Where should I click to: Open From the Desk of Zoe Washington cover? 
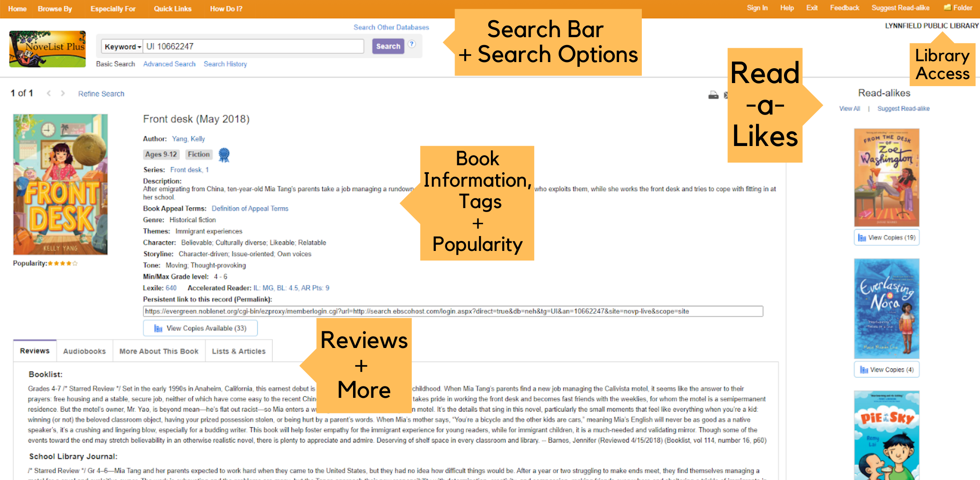pyautogui.click(x=887, y=177)
